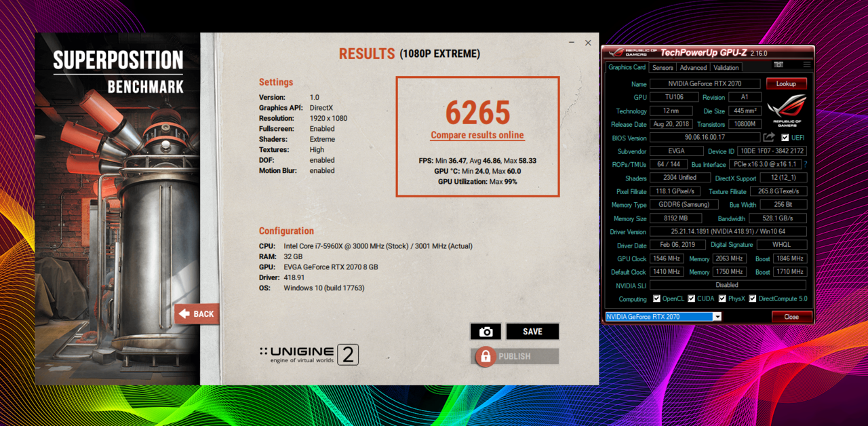This screenshot has width=868, height=426.
Task: Click the Superposition Benchmark title
Action: pos(118,71)
